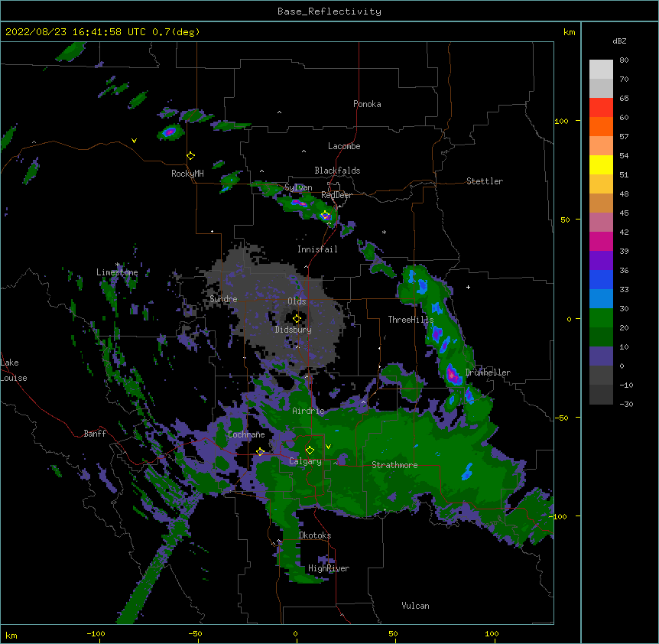Click the Banff town label
Viewport: 659px width, 644px height.
pos(95,434)
